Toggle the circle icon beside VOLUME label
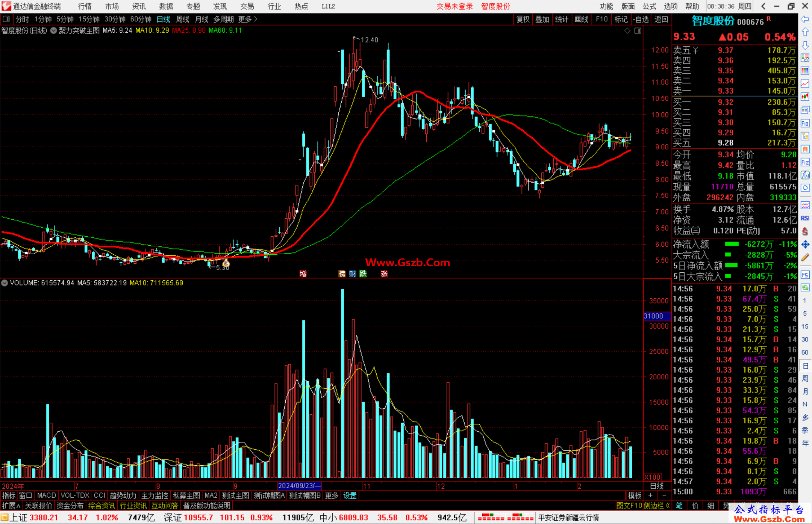The height and width of the screenshot is (524, 812). (5, 283)
